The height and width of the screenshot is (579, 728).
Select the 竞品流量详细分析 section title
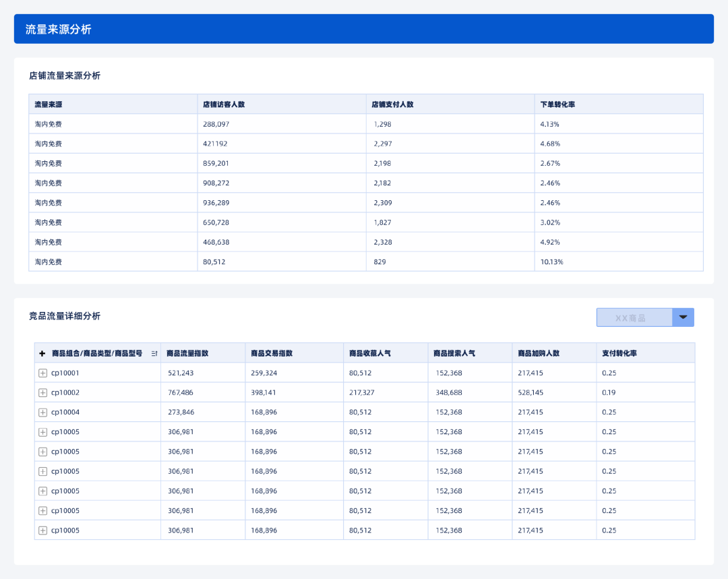point(65,316)
